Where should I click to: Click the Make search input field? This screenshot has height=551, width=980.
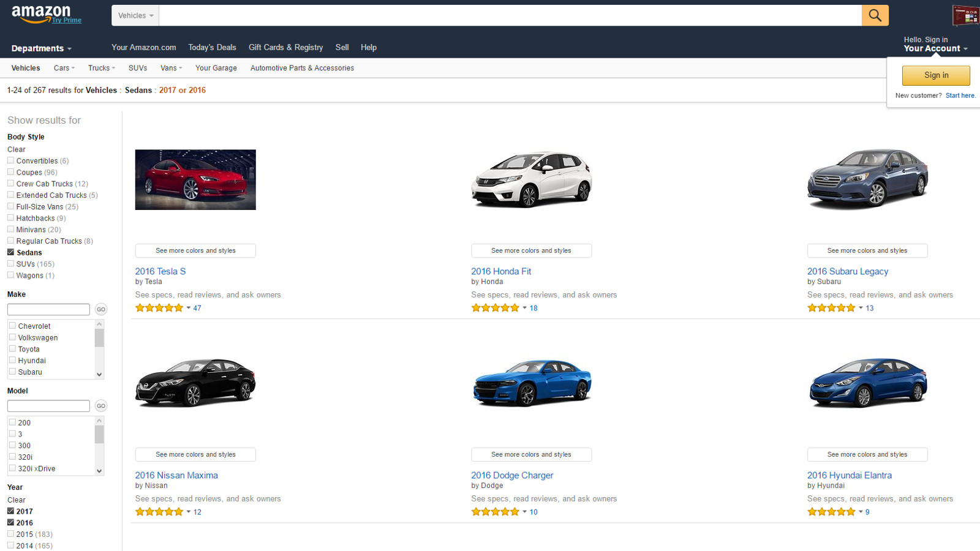pyautogui.click(x=48, y=309)
